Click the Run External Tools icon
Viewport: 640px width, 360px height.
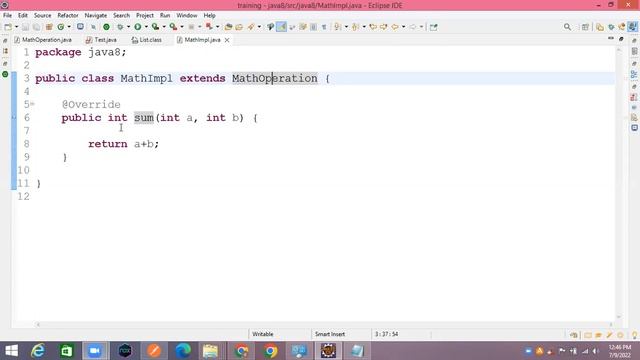(173, 27)
